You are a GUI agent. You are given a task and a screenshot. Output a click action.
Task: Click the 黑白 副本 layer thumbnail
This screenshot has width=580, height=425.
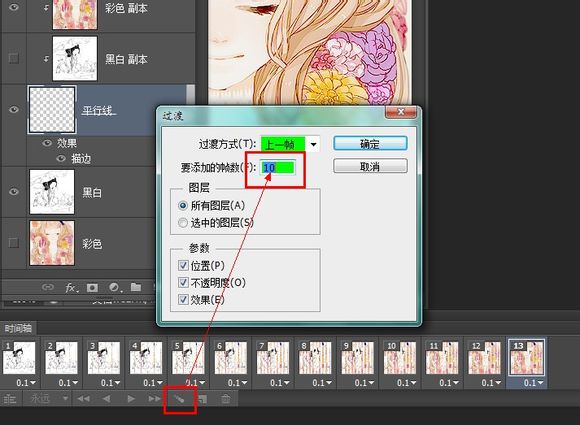coord(75,58)
